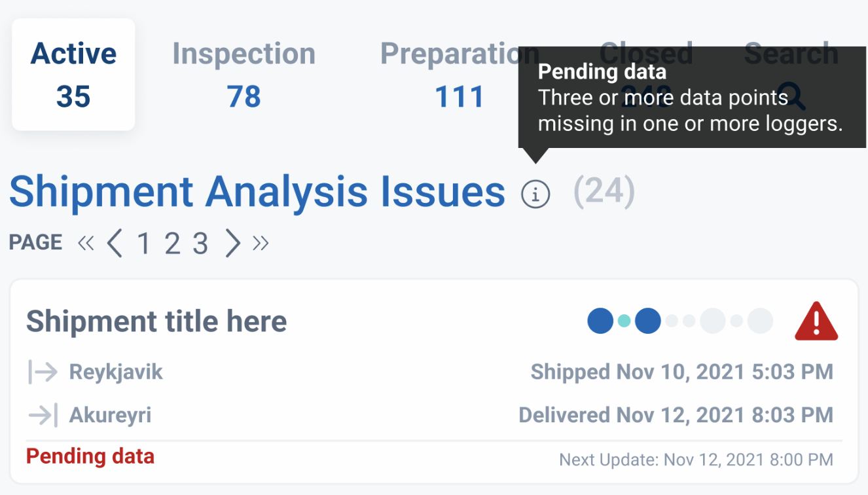The width and height of the screenshot is (868, 495).
Task: Click the red Pending data status label
Action: (90, 456)
